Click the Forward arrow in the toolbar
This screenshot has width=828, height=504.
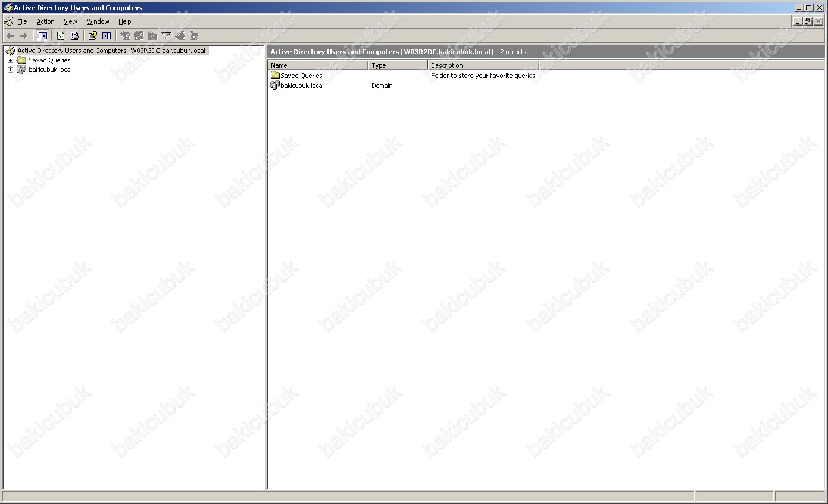tap(24, 36)
